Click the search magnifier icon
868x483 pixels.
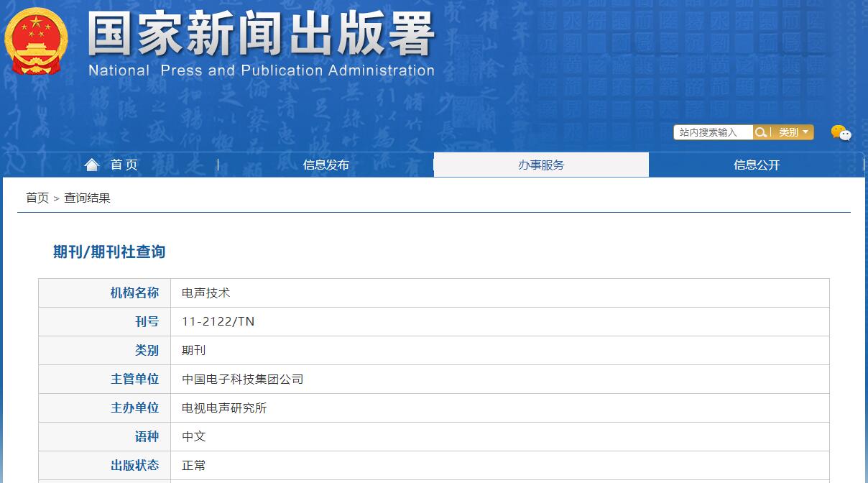point(760,132)
